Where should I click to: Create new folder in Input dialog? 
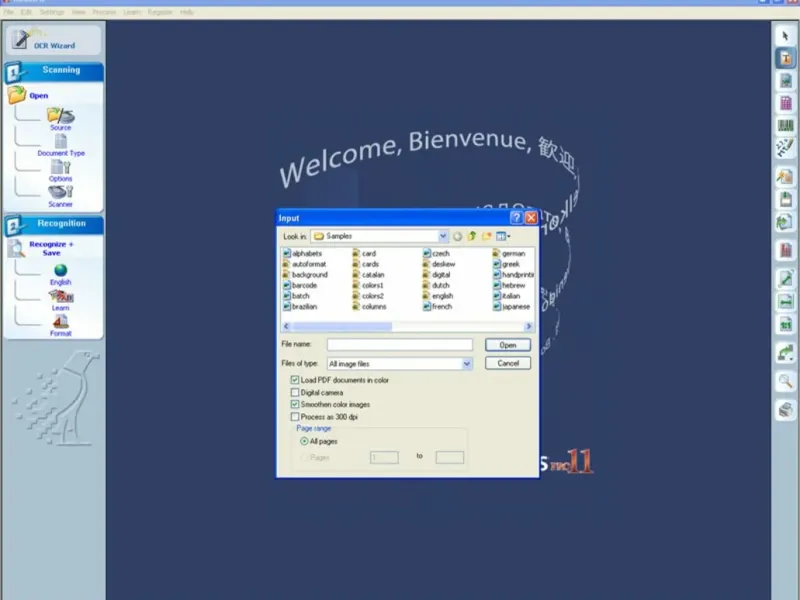pyautogui.click(x=487, y=236)
